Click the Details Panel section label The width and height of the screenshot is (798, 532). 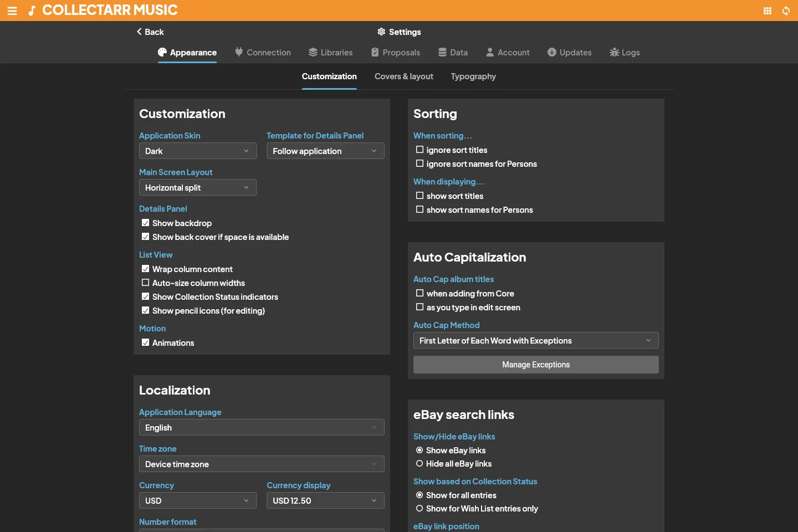click(163, 208)
